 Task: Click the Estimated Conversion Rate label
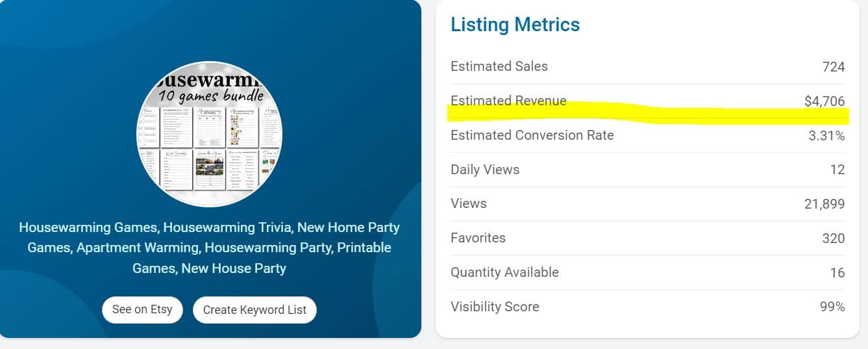532,135
